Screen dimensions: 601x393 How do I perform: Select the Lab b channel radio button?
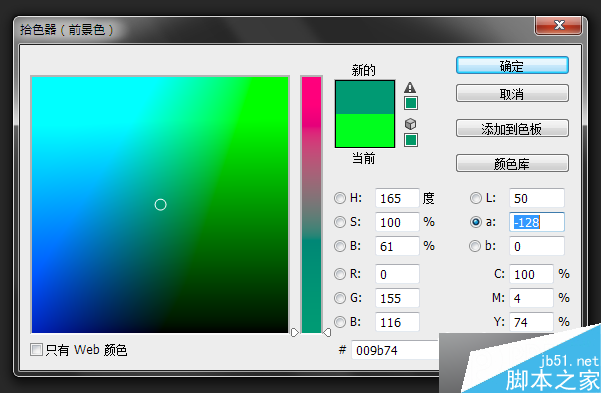(475, 246)
